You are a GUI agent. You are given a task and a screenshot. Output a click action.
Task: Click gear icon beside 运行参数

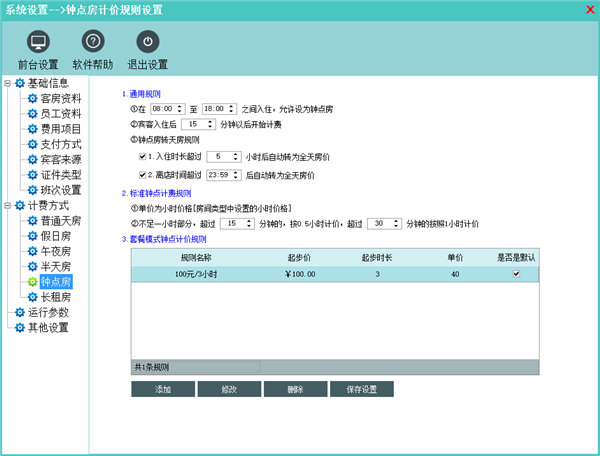click(19, 312)
